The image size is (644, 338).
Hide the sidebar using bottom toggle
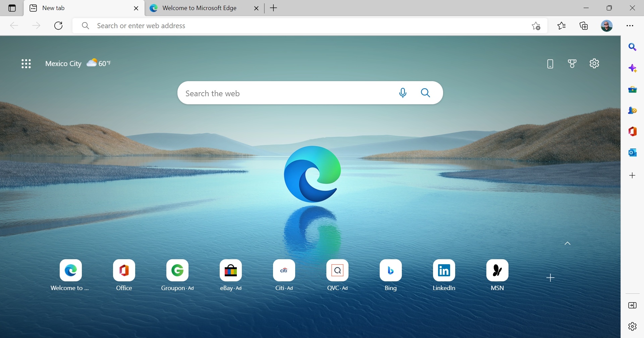[x=633, y=305]
